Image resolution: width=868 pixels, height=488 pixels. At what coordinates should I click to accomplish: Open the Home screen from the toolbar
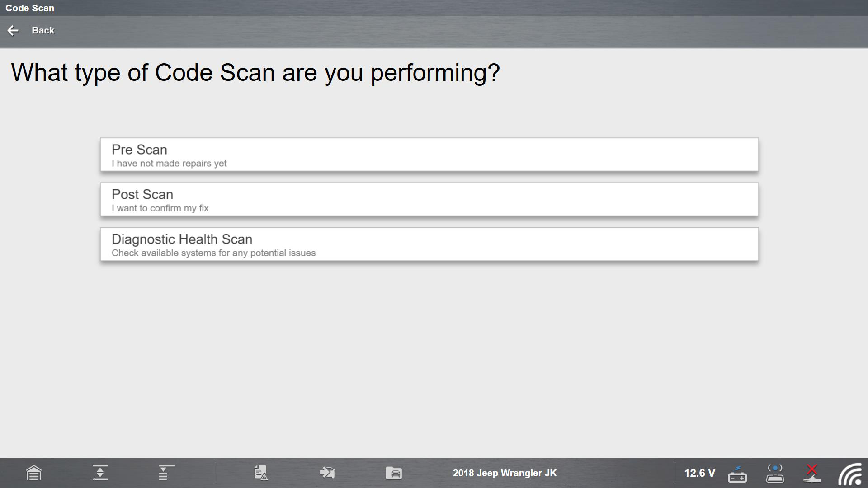coord(33,473)
